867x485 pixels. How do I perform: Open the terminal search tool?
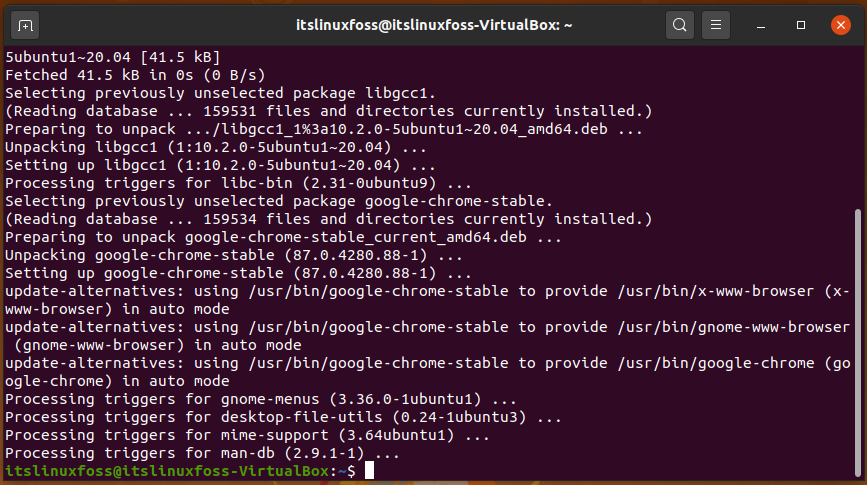[680, 25]
